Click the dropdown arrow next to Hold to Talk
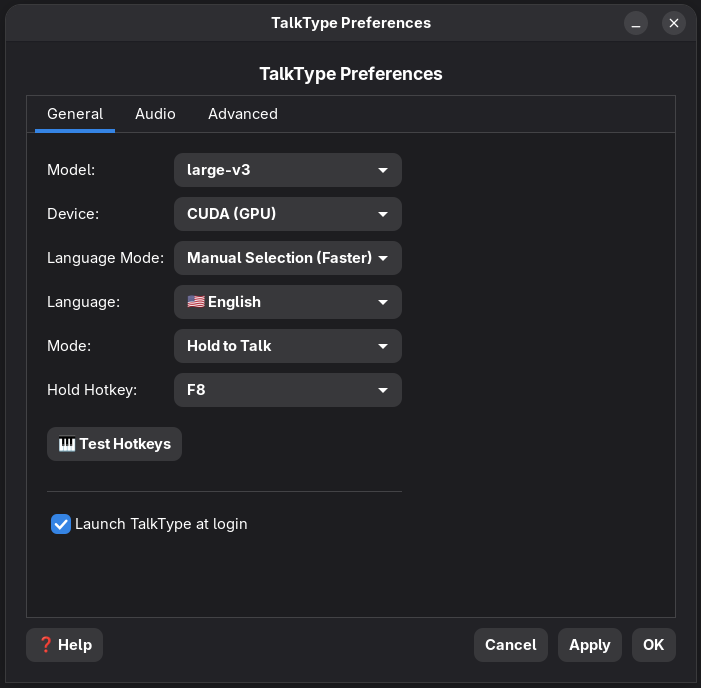Screen dimensions: 701x688 tap(383, 346)
